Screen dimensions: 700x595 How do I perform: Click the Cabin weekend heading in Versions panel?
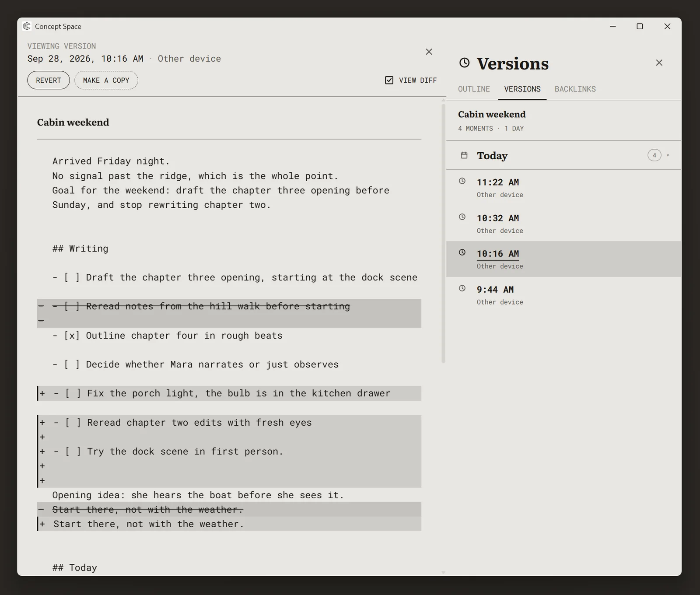pyautogui.click(x=492, y=114)
